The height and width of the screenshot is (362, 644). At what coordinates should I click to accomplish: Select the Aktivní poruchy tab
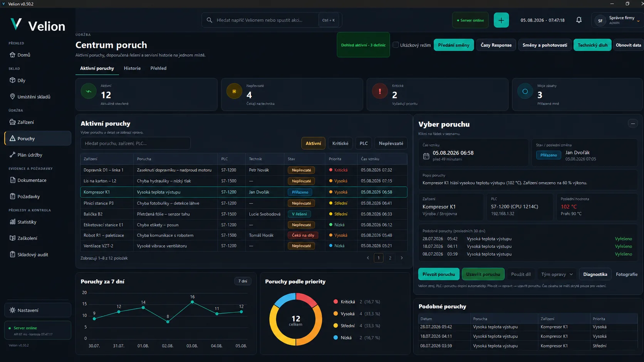point(97,68)
